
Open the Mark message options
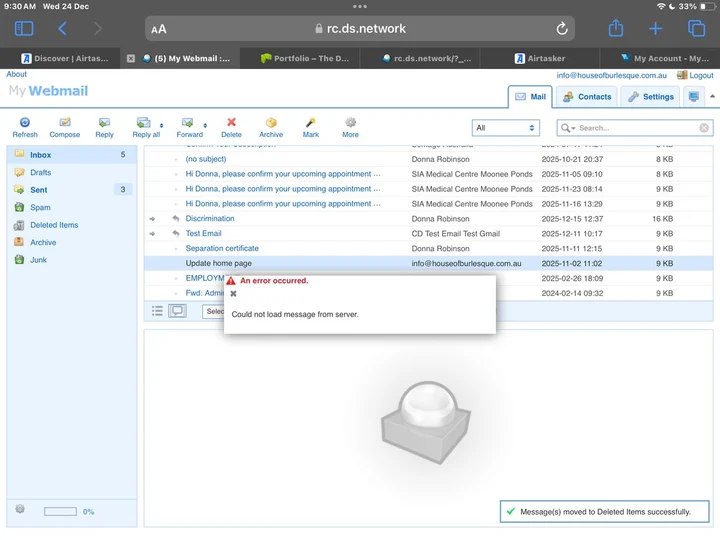(x=311, y=127)
